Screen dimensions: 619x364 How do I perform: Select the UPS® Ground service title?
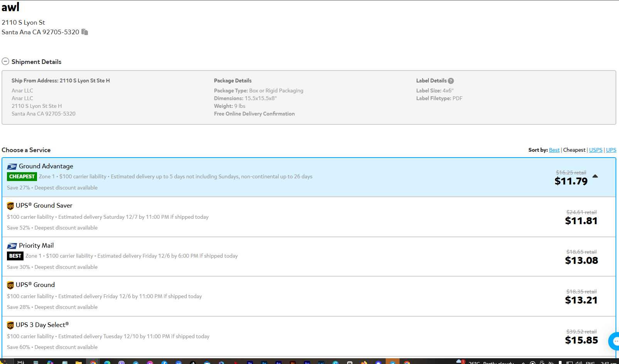[x=35, y=285]
